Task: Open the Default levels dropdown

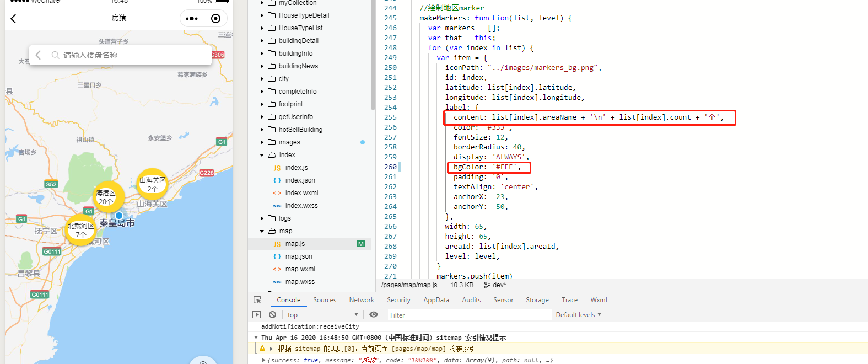Action: pos(579,315)
